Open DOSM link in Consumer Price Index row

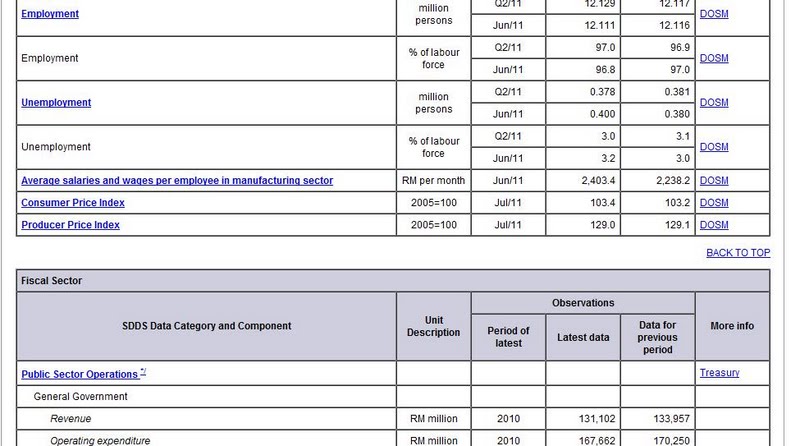pos(714,203)
